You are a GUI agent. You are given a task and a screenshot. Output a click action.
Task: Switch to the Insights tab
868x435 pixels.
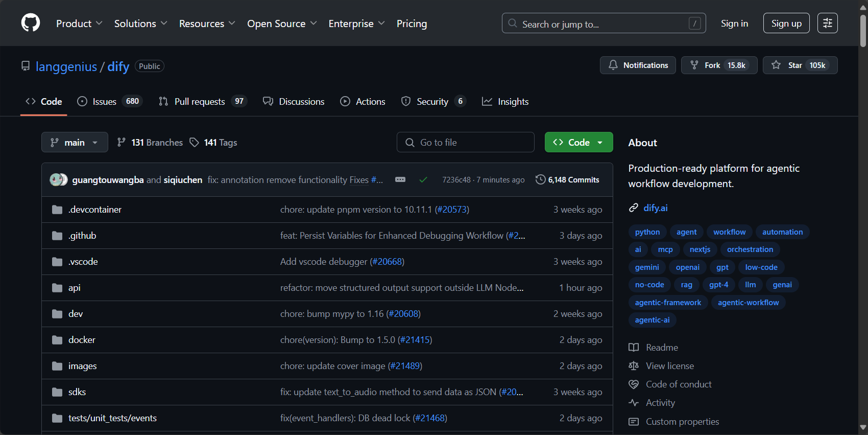505,101
